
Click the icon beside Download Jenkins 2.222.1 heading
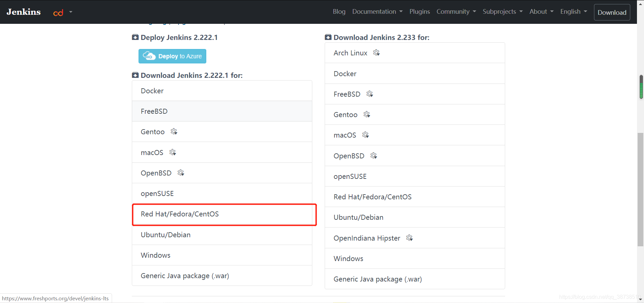135,75
